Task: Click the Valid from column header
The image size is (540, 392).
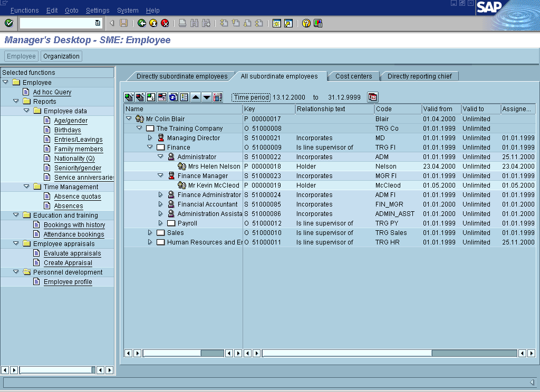Action: click(x=441, y=109)
